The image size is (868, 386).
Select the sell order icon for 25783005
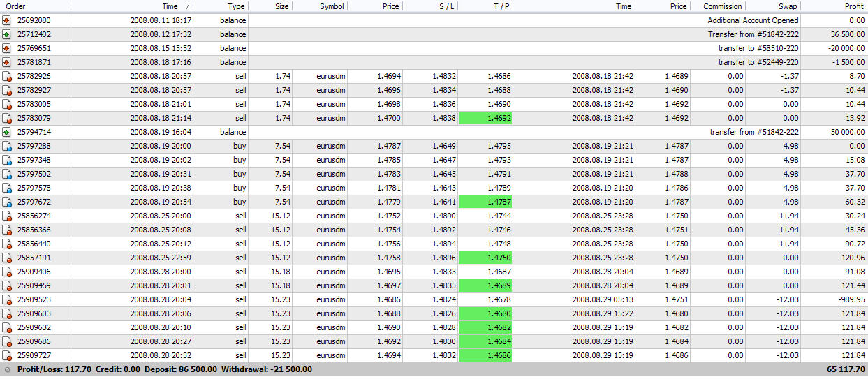tap(6, 104)
